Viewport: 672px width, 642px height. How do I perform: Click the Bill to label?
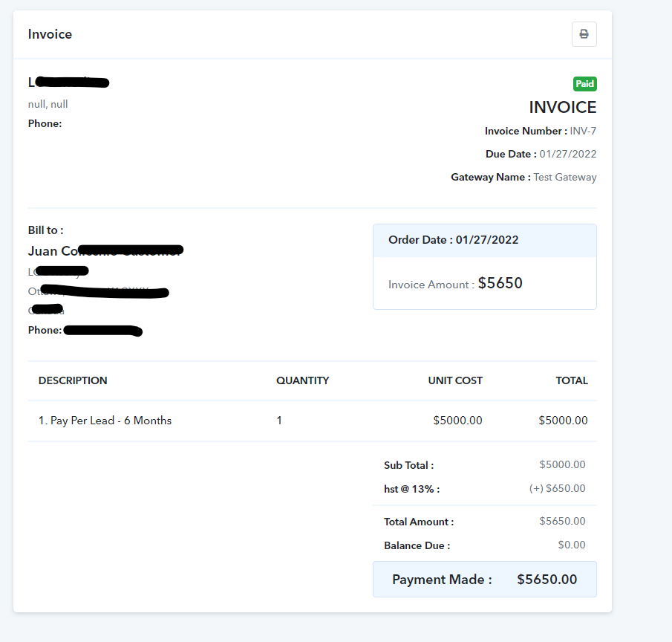coord(46,230)
